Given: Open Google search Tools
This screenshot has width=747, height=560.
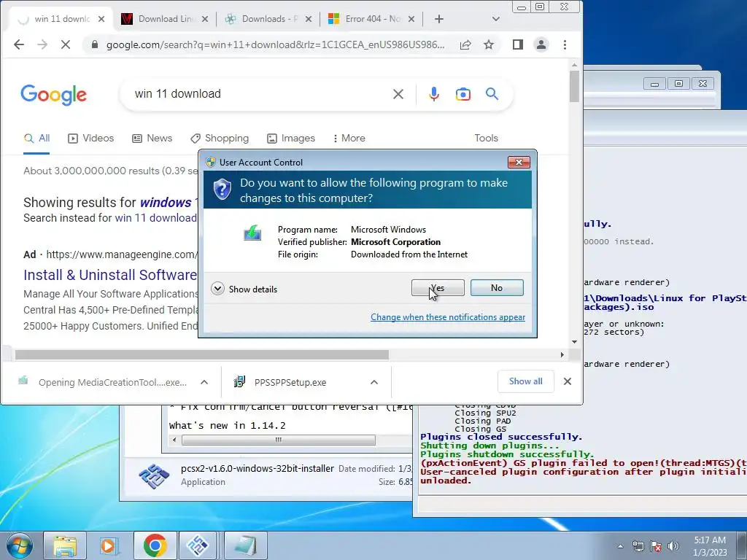Looking at the screenshot, I should pos(486,138).
